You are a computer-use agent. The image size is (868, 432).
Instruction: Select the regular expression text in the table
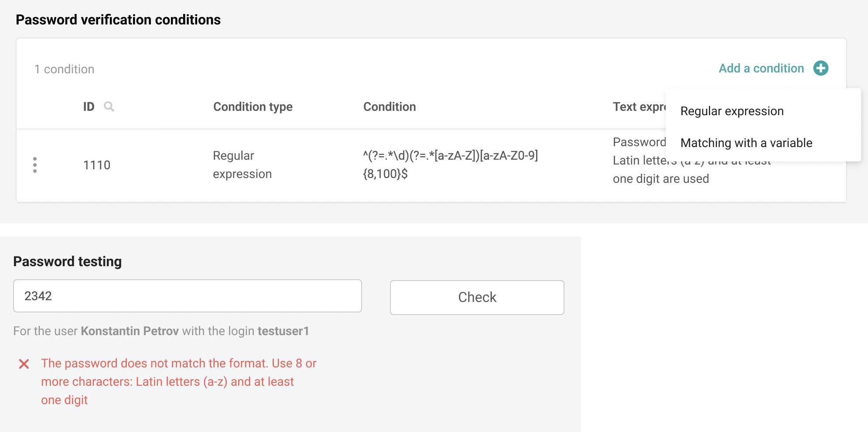[x=450, y=165]
